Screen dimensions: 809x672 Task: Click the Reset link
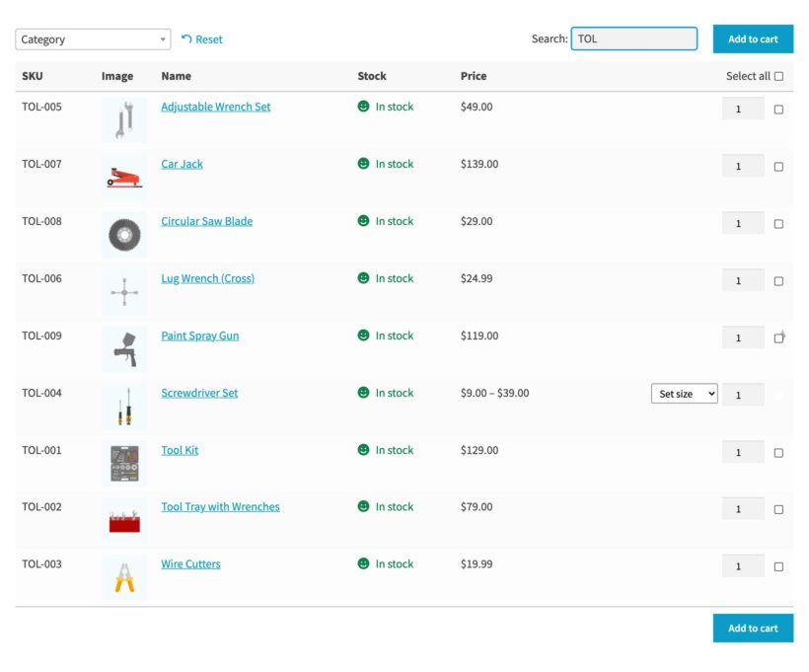[x=202, y=39]
